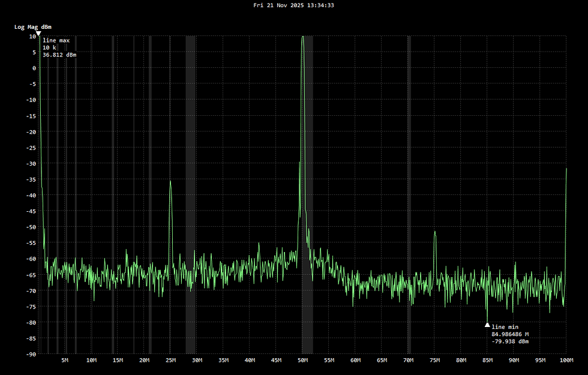This screenshot has height=375, width=588.
Task: Click the 85M frequency axis label
Action: coord(487,360)
